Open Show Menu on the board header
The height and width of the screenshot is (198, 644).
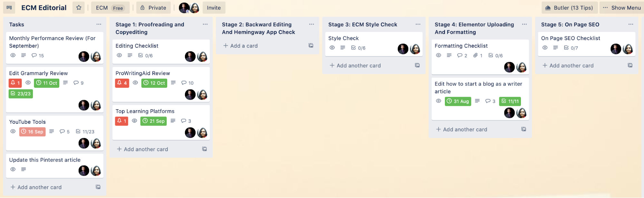621,8
